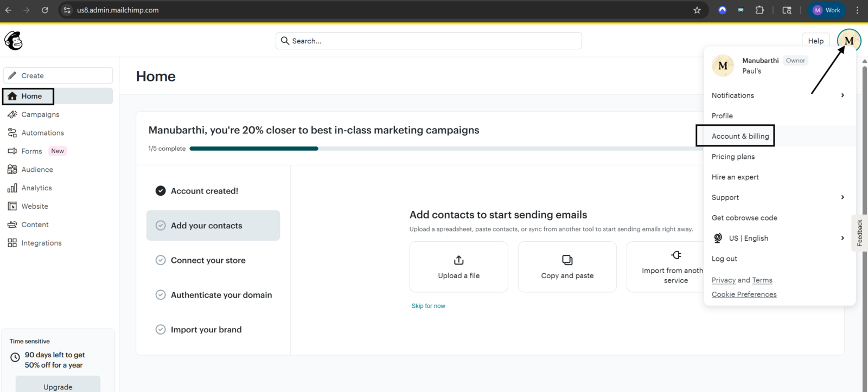The width and height of the screenshot is (868, 392).
Task: Select the Authenticate your domain step
Action: tap(213, 295)
